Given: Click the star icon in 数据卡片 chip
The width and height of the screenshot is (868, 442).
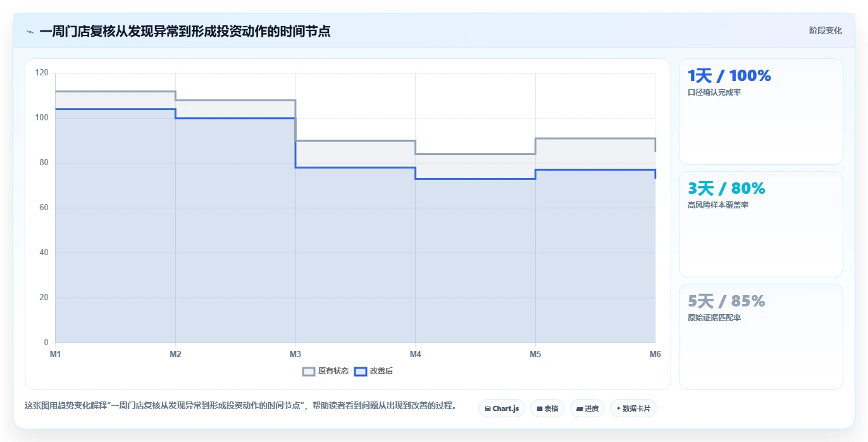Looking at the screenshot, I should coord(618,408).
